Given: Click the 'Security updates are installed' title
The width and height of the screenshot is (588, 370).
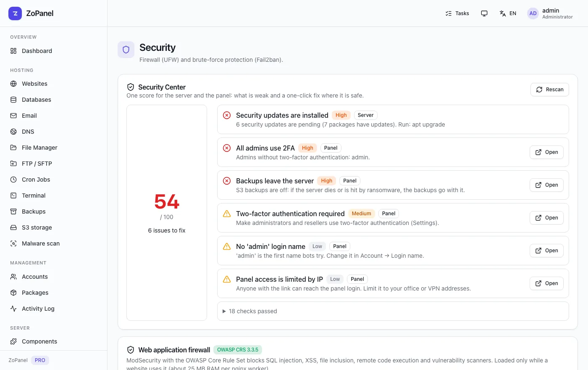Looking at the screenshot, I should click(x=282, y=115).
